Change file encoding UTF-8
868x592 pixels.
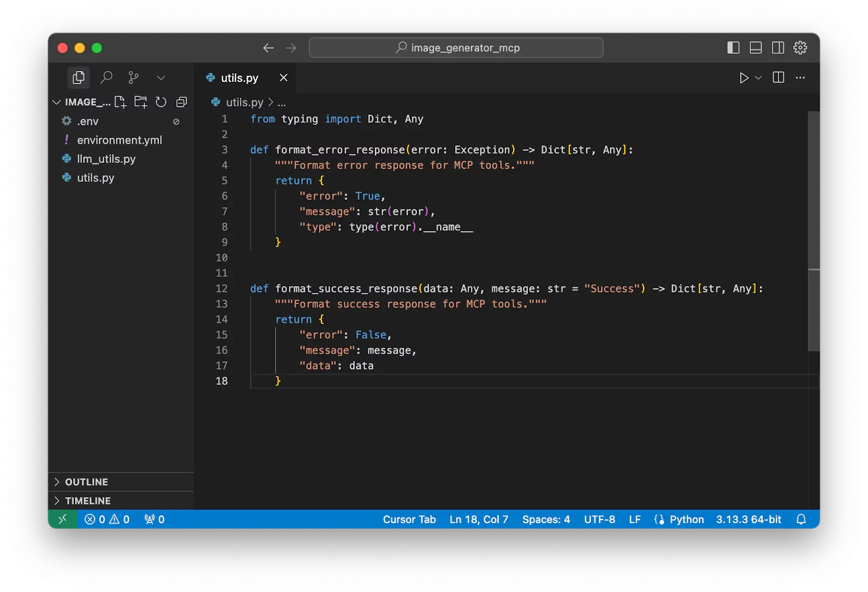pyautogui.click(x=599, y=519)
